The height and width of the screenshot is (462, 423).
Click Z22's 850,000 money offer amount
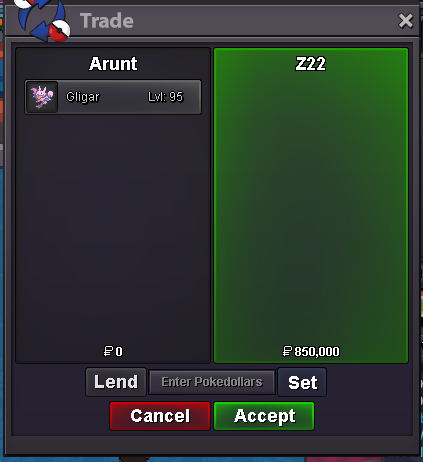click(317, 351)
